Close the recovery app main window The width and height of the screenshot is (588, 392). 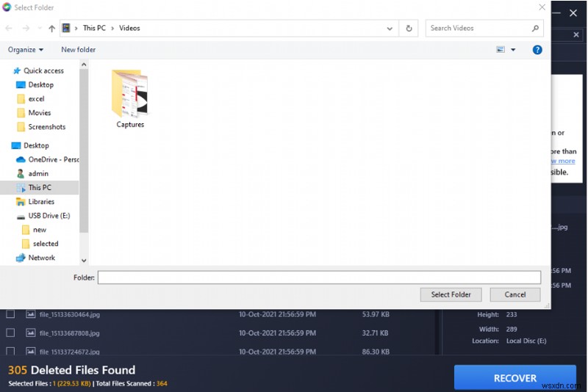[x=573, y=13]
